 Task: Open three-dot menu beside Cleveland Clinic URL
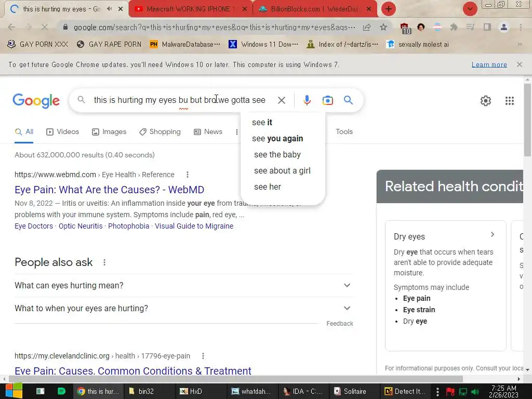[203, 356]
